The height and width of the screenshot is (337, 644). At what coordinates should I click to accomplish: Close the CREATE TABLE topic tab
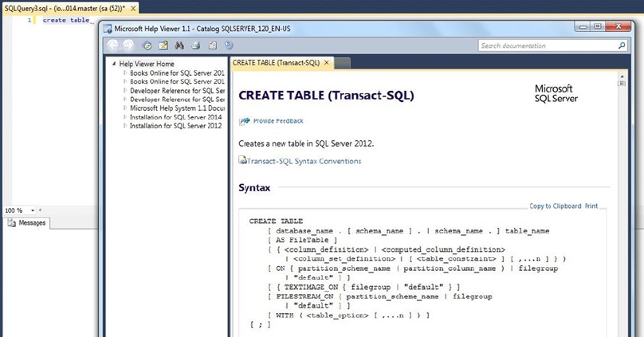(x=327, y=63)
